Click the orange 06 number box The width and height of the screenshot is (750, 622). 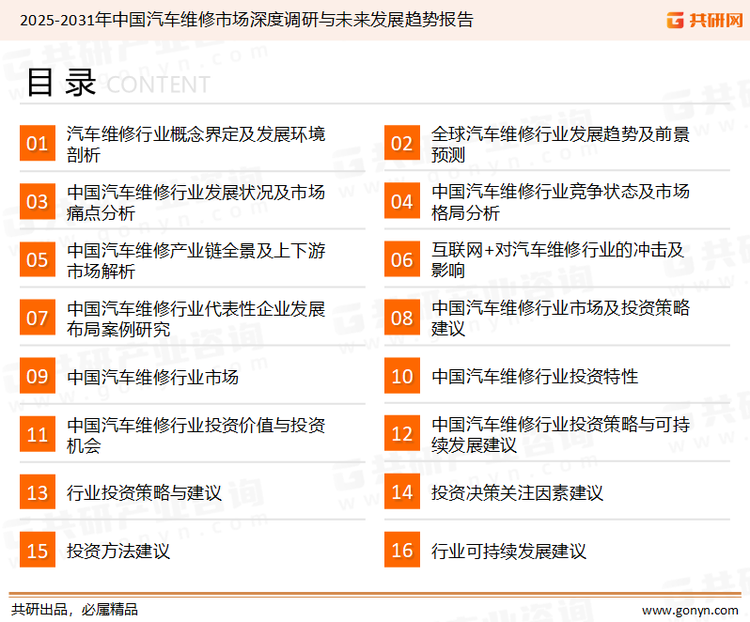pyautogui.click(x=402, y=260)
